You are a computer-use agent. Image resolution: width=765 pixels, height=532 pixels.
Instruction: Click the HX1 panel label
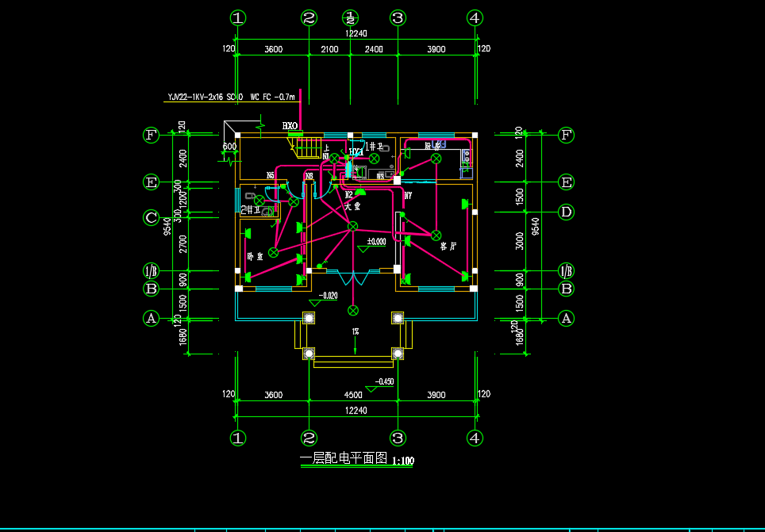[x=356, y=151]
